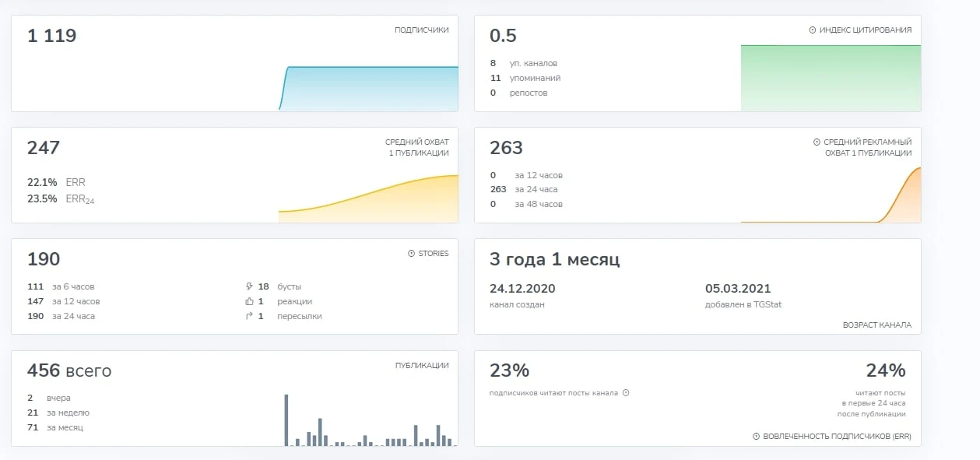Screen dimensions: 980x460
Task: Click the info icon beside СРЕДНИЙ РЕКЛАМНЫЙ ОХВАТ
Action: point(817,142)
